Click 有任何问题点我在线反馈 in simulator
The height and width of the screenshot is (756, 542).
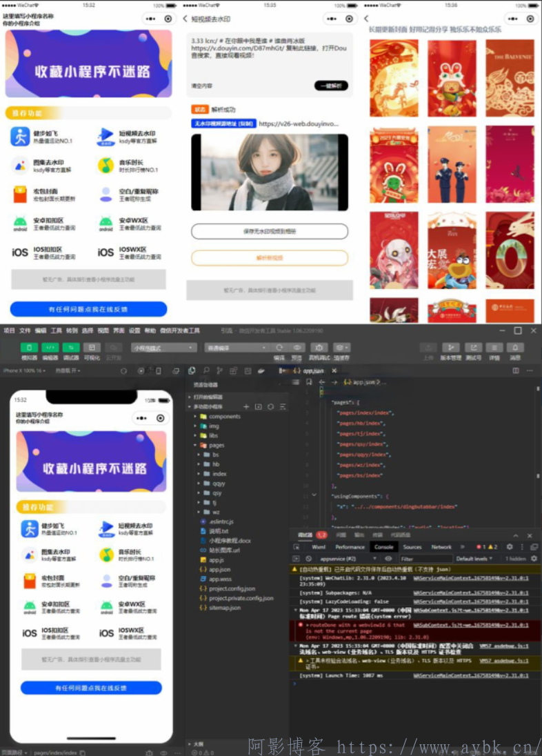tap(91, 688)
